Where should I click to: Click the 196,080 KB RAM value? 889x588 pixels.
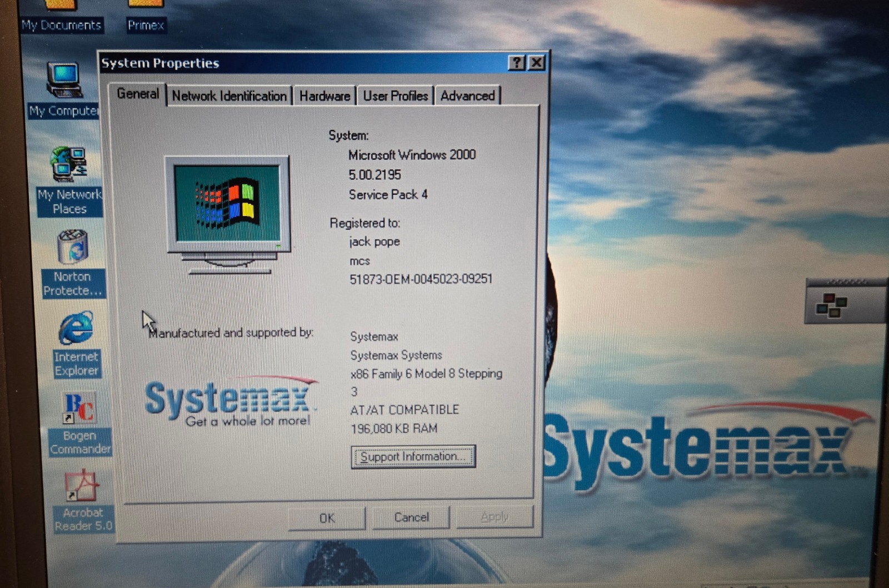pyautogui.click(x=394, y=429)
